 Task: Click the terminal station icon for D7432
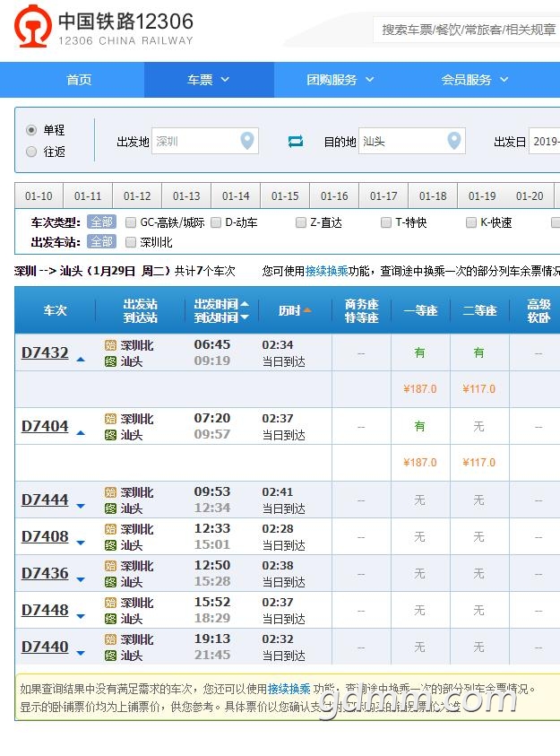coord(110,361)
